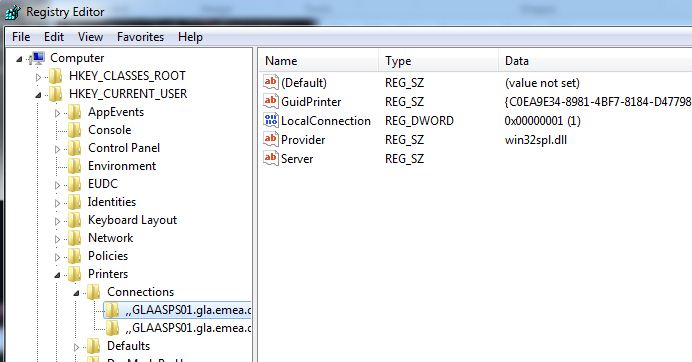Click the REG_DWORD type cell
Viewport: 692px width, 362px height.
point(419,121)
